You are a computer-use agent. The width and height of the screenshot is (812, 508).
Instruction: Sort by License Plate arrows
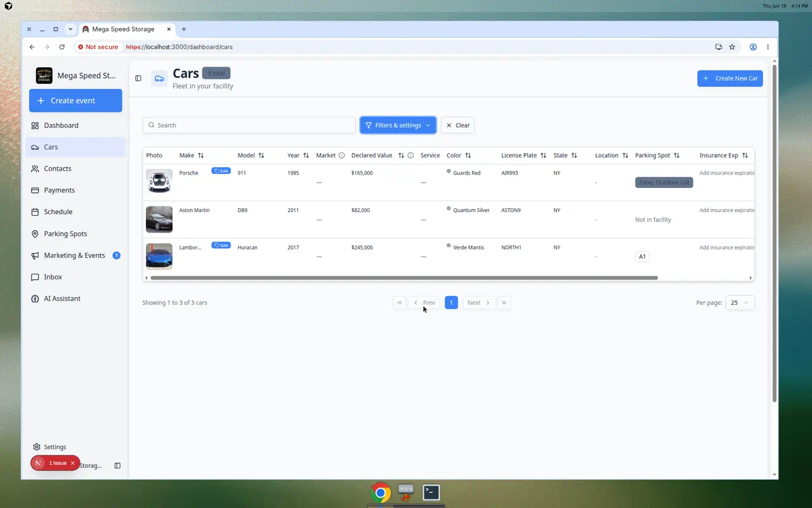(544, 156)
